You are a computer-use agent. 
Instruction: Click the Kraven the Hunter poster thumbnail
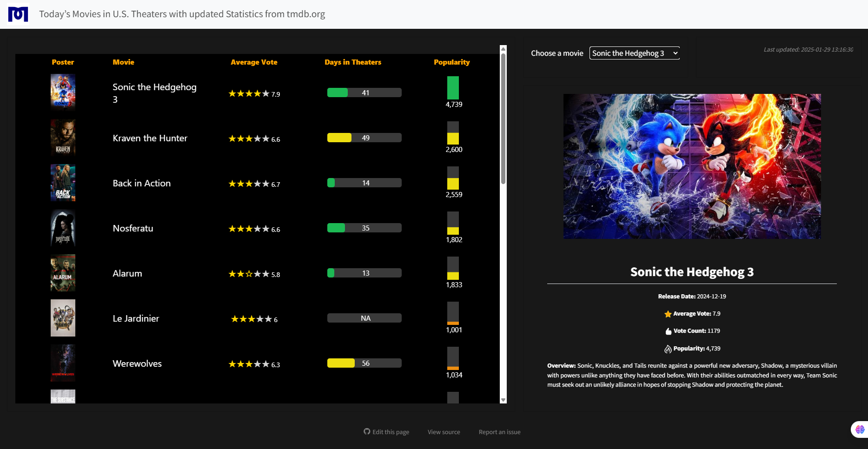tap(63, 137)
